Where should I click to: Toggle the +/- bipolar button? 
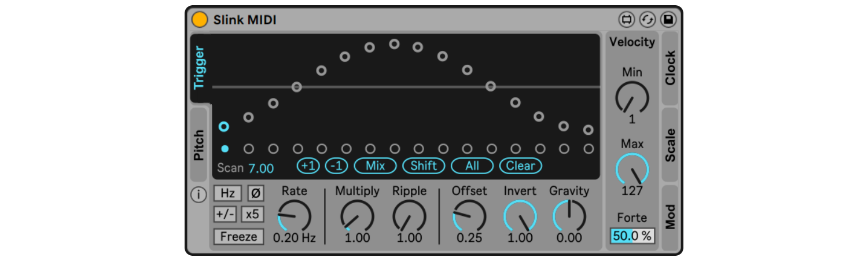pos(225,214)
